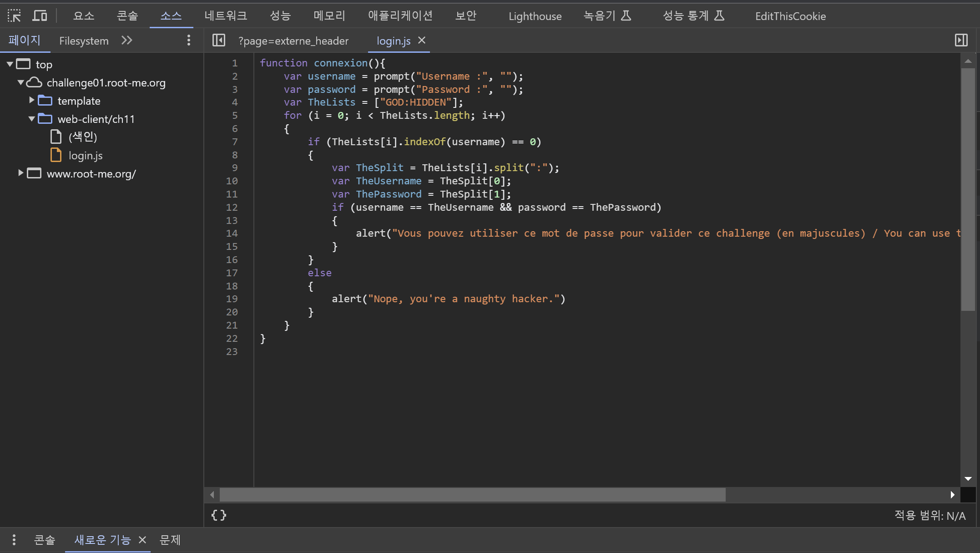The height and width of the screenshot is (553, 980).
Task: Collapse the web-client/ch11 folder
Action: point(31,119)
